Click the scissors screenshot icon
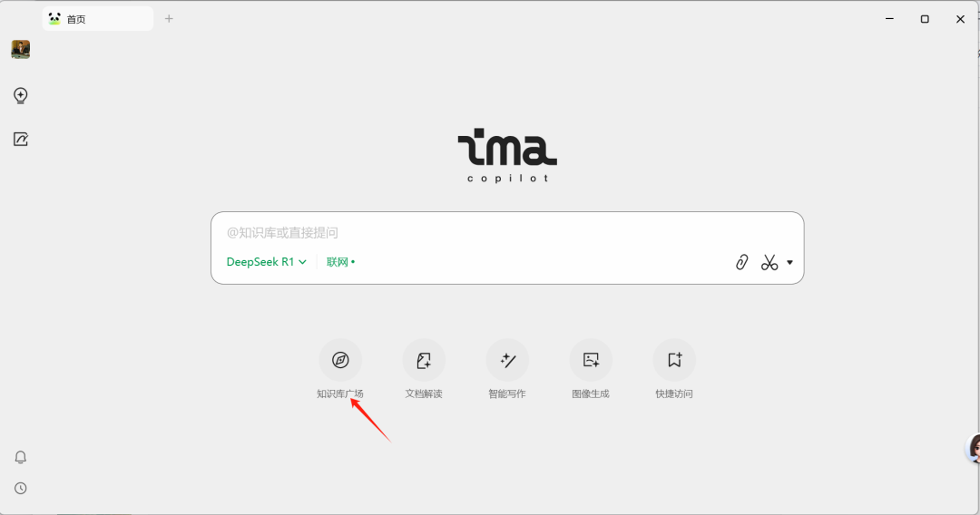 [x=769, y=262]
